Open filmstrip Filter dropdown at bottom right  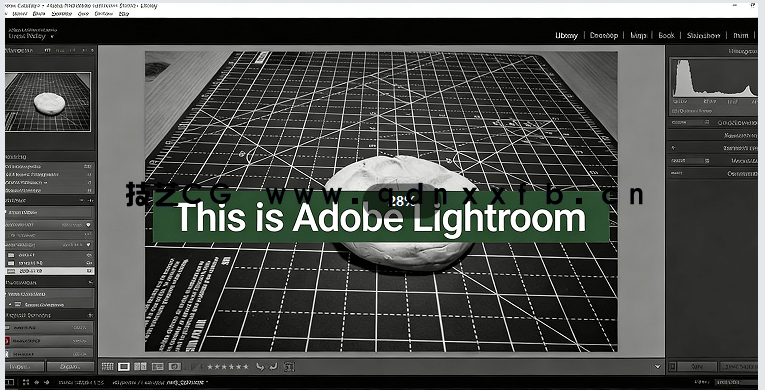click(736, 382)
